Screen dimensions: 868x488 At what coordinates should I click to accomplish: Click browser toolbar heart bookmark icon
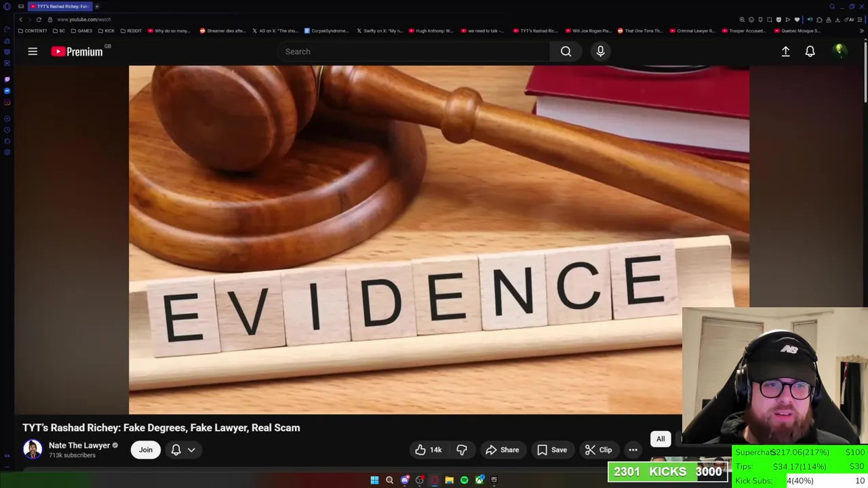pyautogui.click(x=797, y=20)
